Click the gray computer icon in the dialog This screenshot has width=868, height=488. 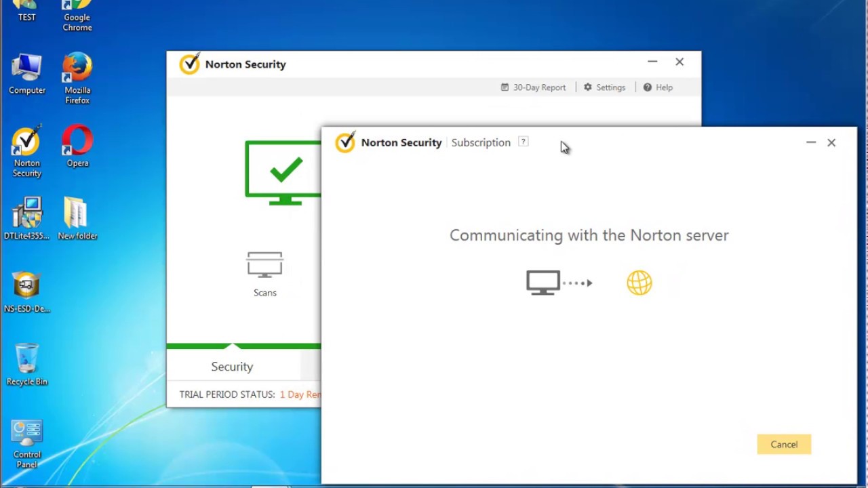[543, 283]
